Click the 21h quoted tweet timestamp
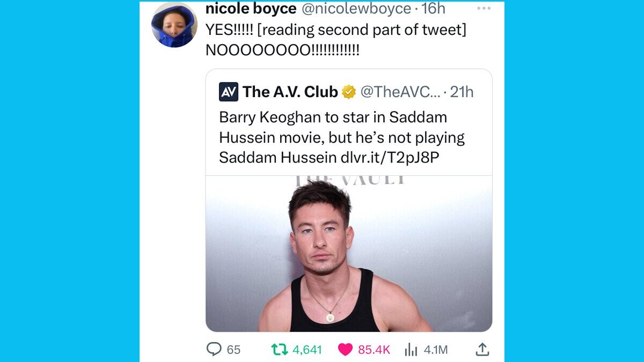 pos(462,92)
